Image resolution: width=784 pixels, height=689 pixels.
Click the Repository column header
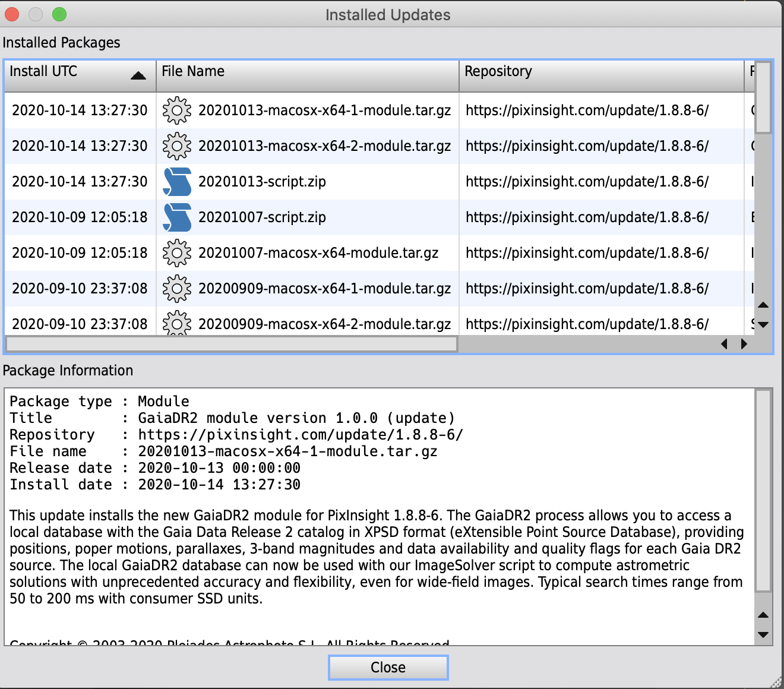tap(602, 75)
